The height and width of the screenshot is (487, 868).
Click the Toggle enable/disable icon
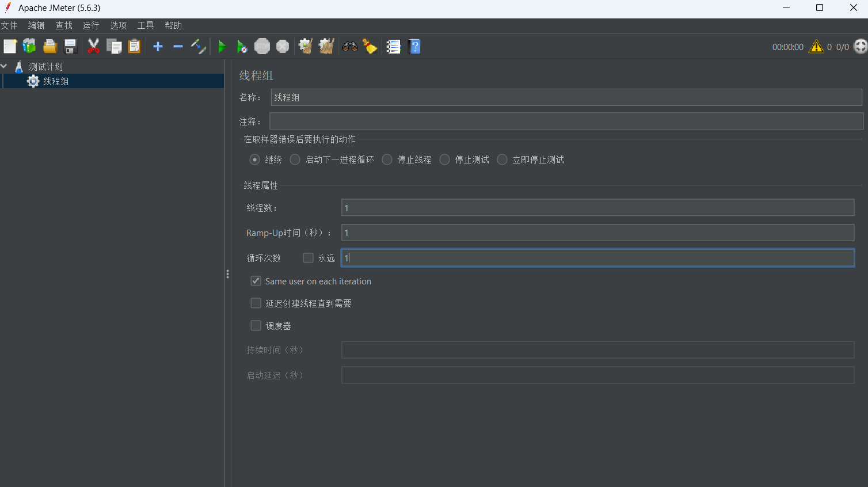click(x=198, y=47)
